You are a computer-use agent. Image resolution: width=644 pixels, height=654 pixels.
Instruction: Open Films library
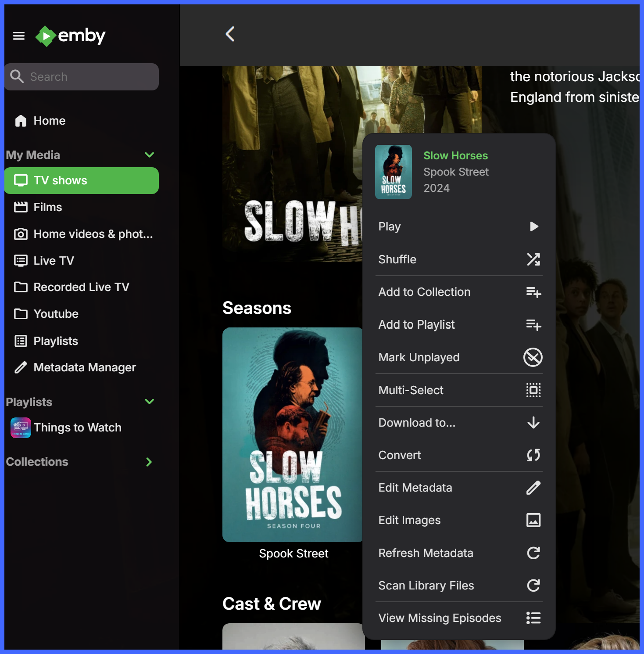pos(82,207)
